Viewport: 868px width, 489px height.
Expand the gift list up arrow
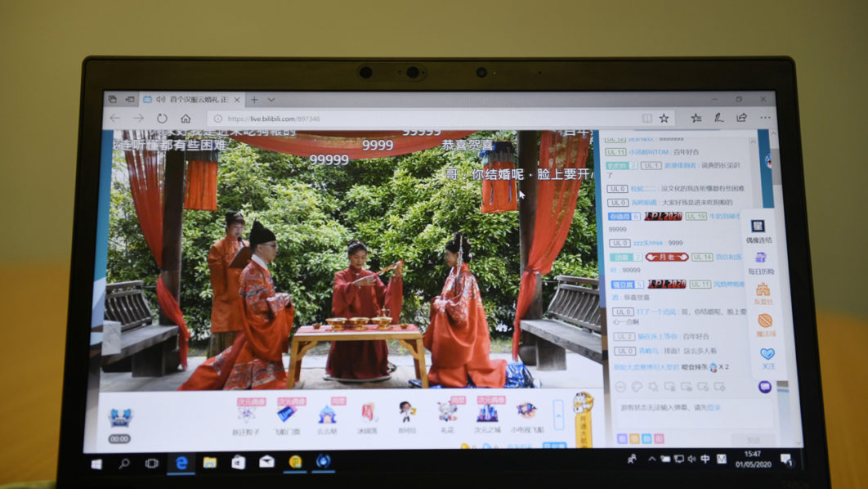pyautogui.click(x=559, y=416)
